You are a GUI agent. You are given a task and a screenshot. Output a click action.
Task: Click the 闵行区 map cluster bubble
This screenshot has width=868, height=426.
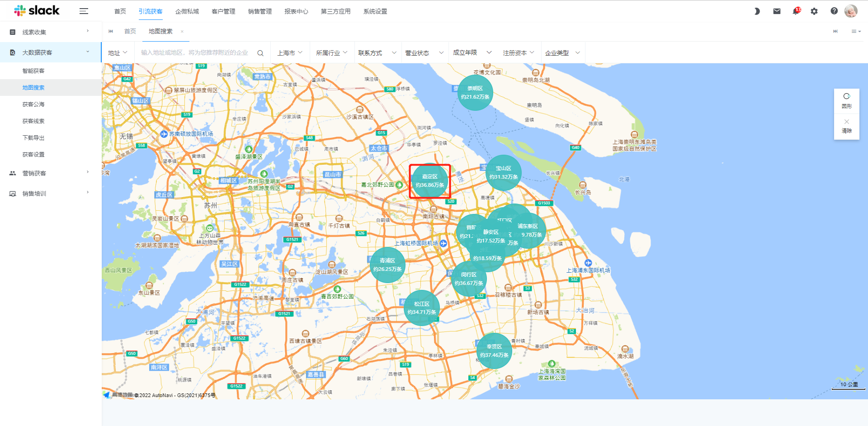coord(469,279)
